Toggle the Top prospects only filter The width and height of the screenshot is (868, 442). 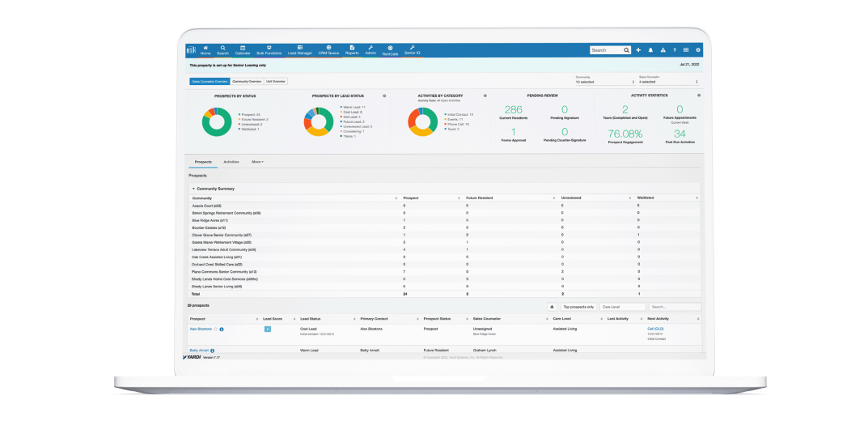(578, 307)
